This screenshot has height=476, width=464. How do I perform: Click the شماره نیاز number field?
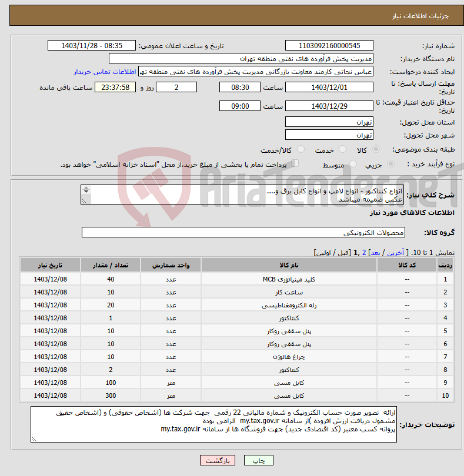329,45
